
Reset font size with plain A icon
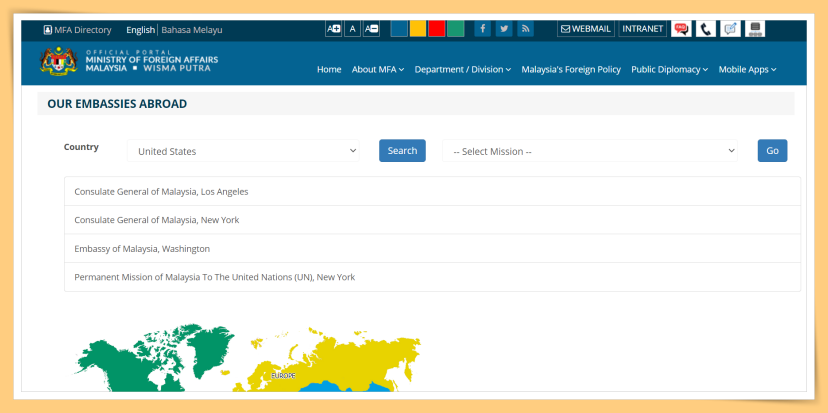pos(352,29)
